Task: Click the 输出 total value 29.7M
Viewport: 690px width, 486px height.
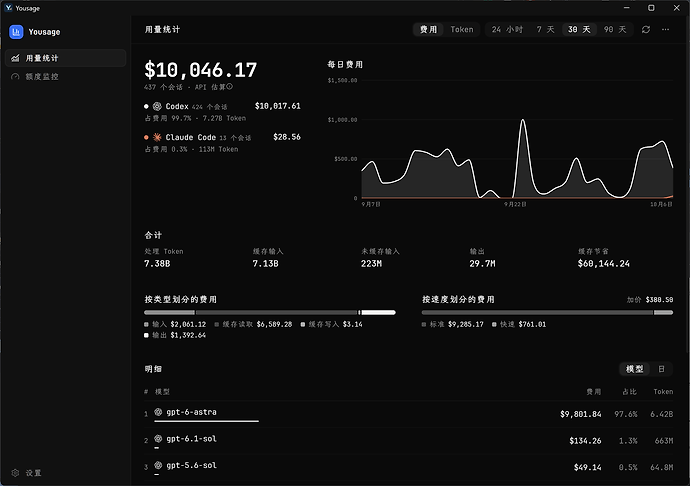Action: click(482, 264)
